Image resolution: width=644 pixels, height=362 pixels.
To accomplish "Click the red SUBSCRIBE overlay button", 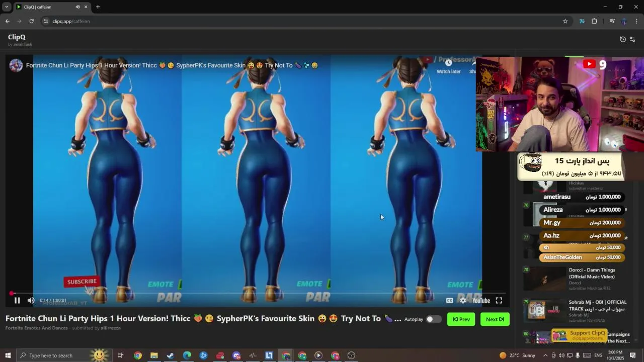I will (82, 282).
